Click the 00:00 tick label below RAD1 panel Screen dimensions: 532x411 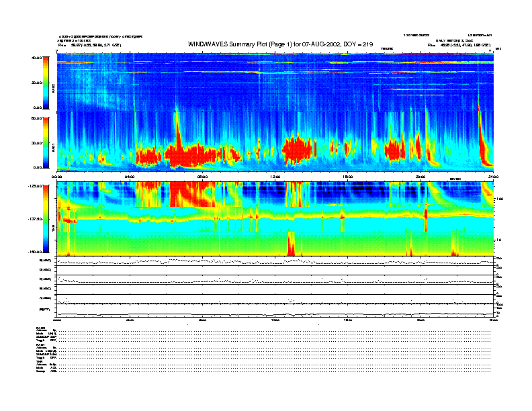(x=56, y=177)
